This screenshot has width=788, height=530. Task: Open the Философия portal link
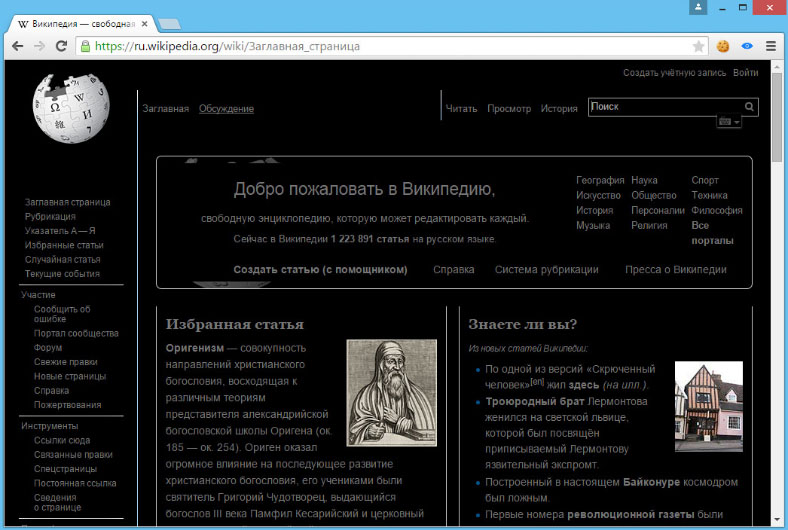[717, 210]
